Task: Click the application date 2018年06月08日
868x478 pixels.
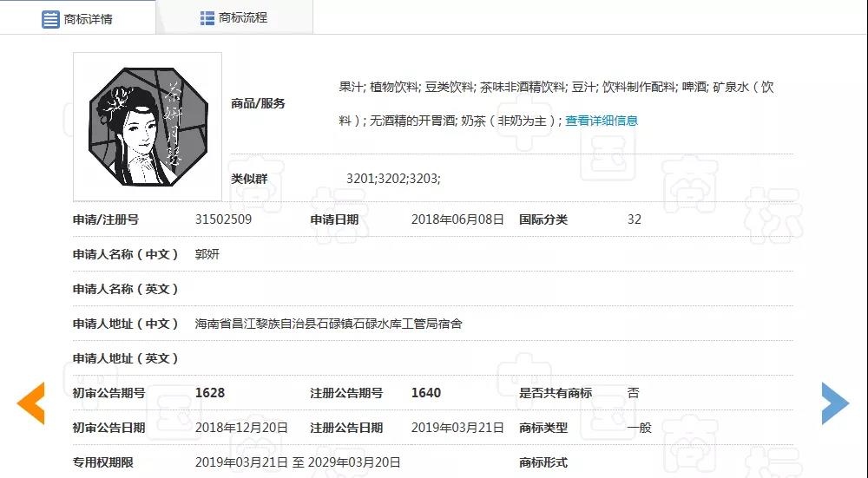Action: click(x=457, y=219)
